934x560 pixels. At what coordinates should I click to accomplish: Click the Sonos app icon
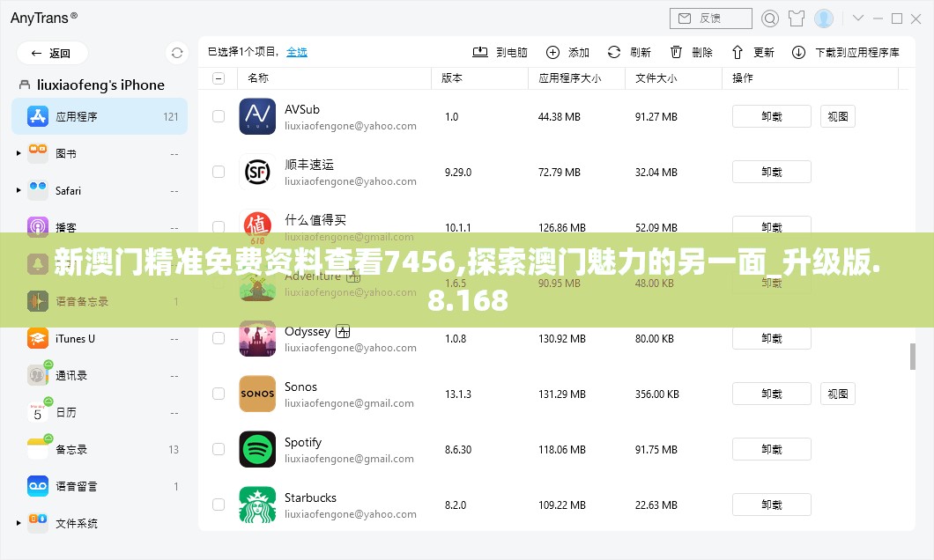pos(257,394)
